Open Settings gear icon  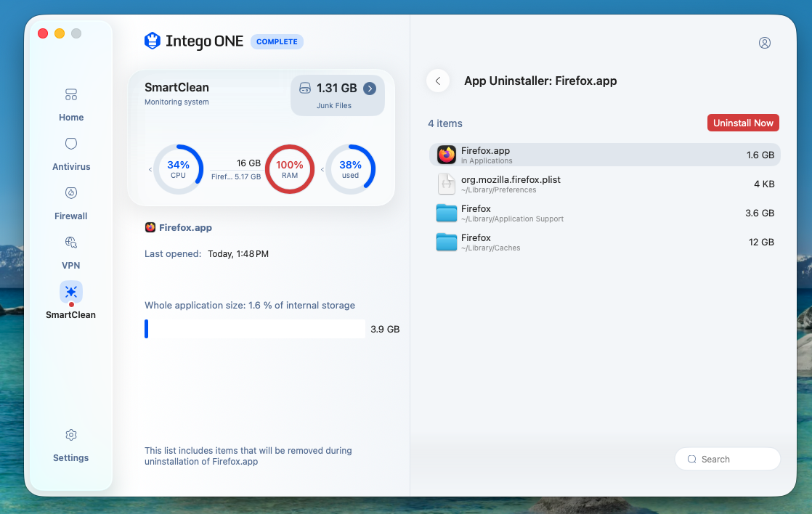(x=71, y=435)
